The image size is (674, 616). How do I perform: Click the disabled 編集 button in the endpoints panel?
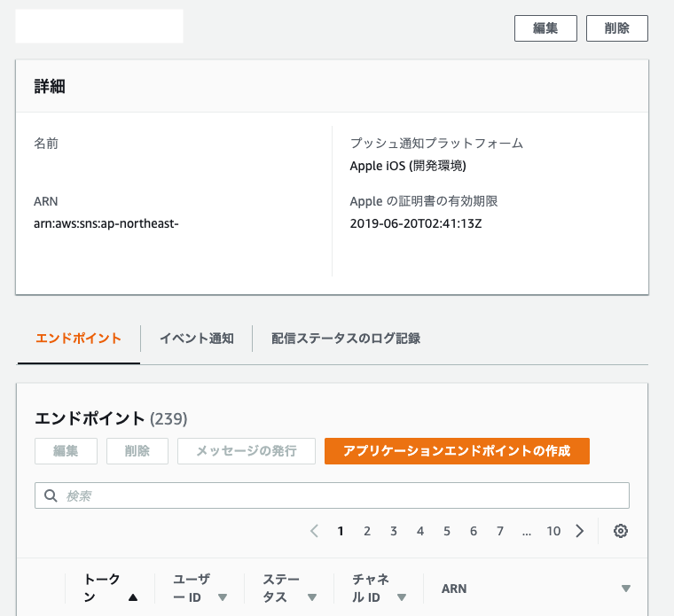coord(66,451)
